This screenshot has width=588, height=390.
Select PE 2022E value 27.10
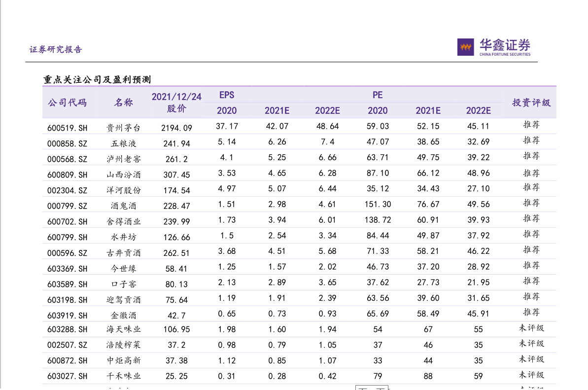pos(478,189)
